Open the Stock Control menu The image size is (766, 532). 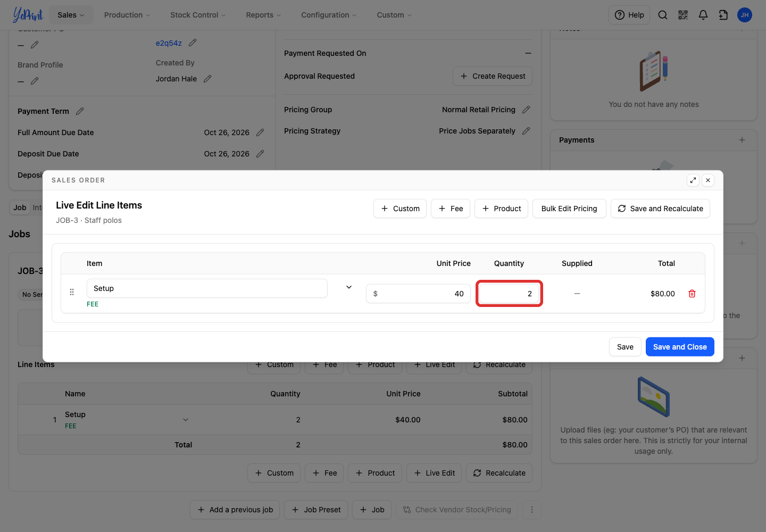[198, 15]
